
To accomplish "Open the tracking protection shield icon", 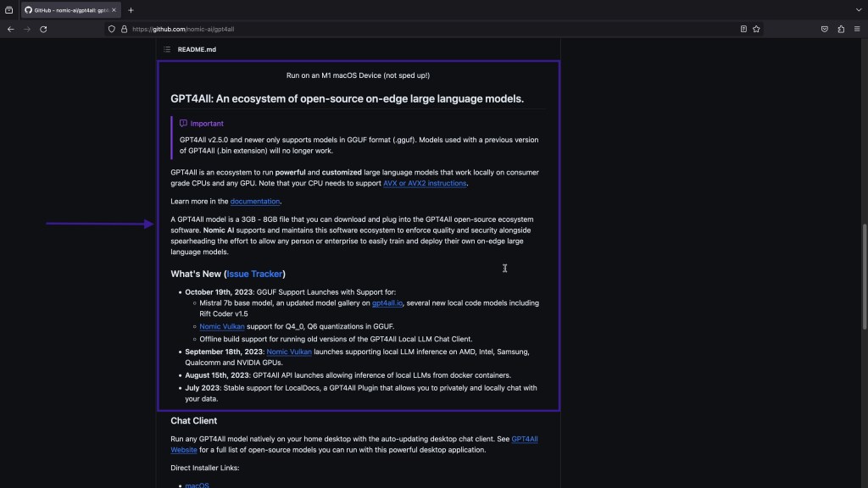I will click(x=112, y=29).
